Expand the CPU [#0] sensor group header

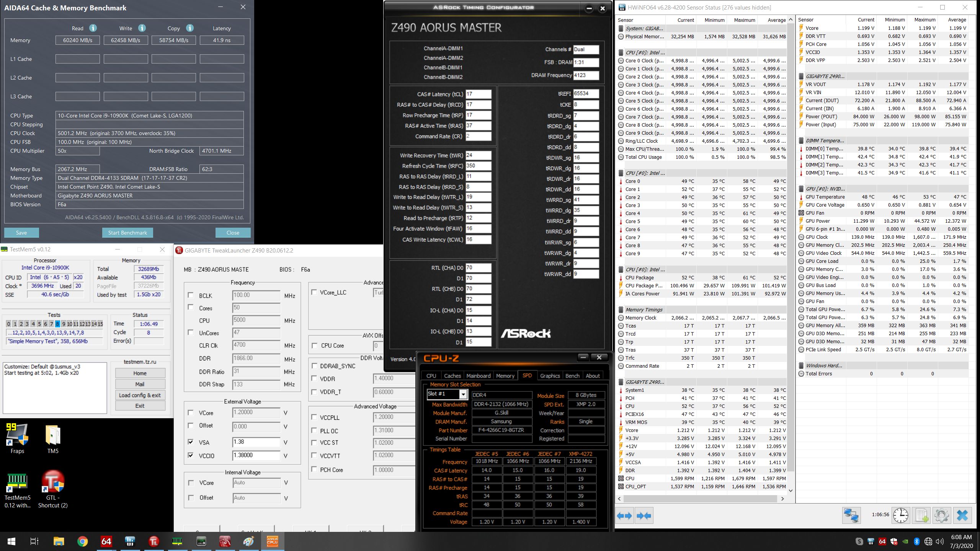[645, 52]
